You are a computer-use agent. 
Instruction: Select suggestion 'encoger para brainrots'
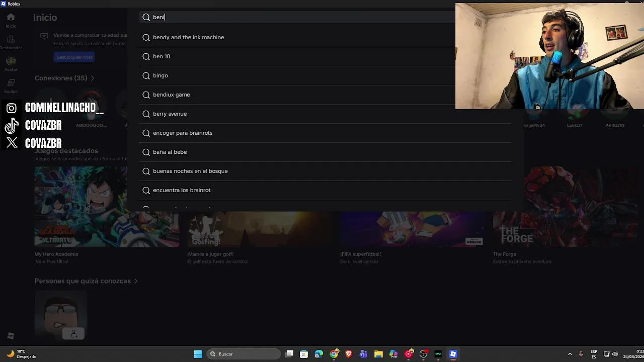click(326, 133)
